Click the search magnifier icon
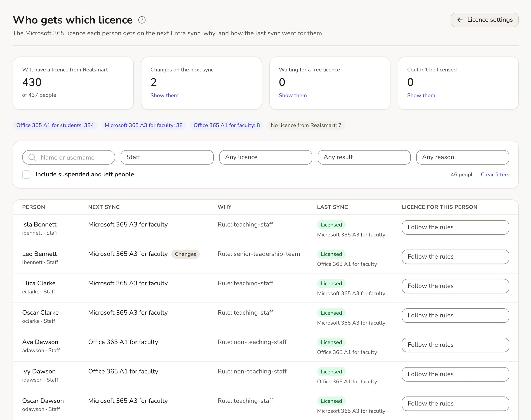This screenshot has height=420, width=531. click(x=32, y=157)
